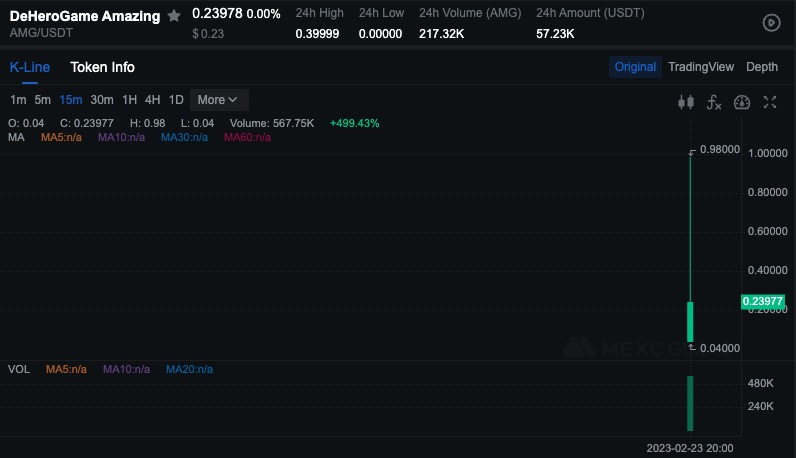Image resolution: width=796 pixels, height=458 pixels.
Task: Click the MA indicator group label
Action: pos(16,137)
